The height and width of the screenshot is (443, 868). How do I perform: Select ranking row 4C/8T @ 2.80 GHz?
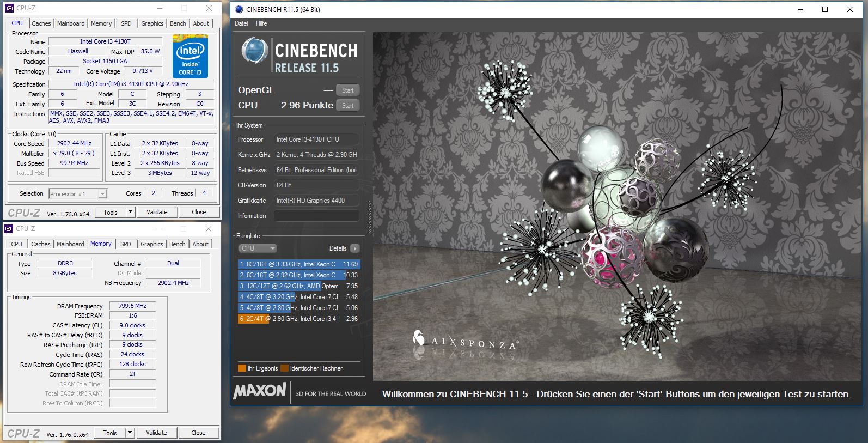pos(298,308)
